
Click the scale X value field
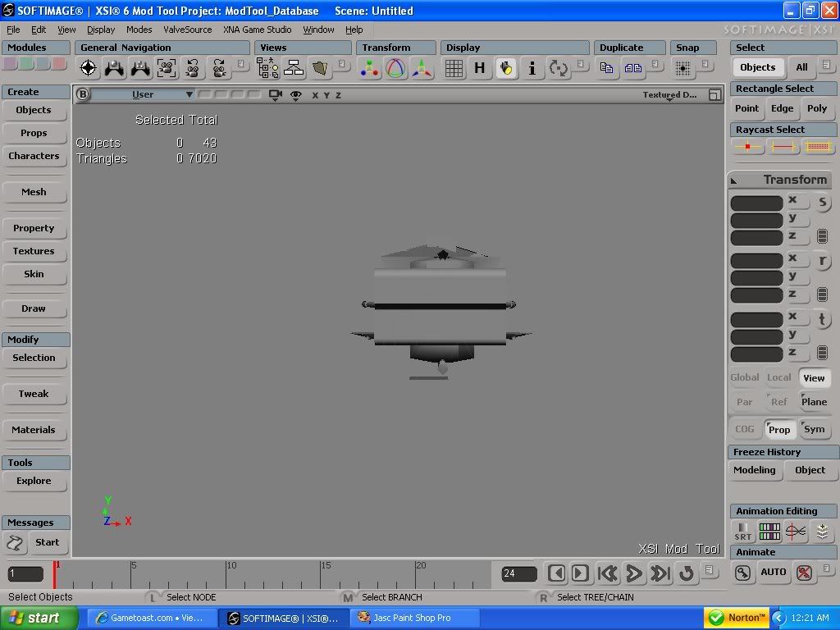[757, 203]
